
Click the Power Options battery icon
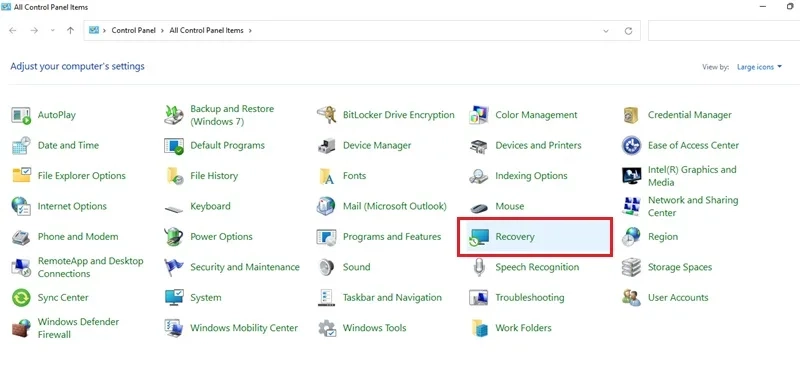(x=173, y=237)
